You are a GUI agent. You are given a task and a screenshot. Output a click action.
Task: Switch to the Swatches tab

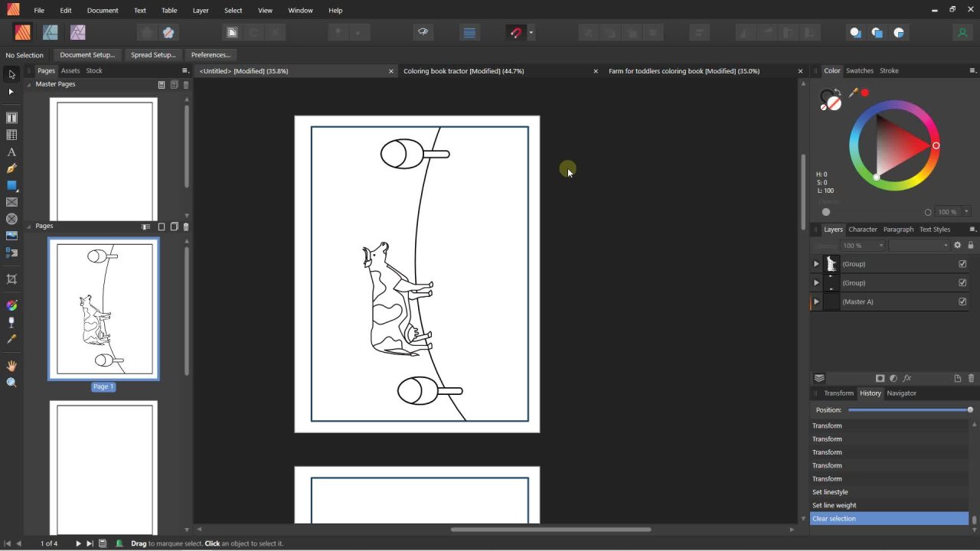click(859, 70)
